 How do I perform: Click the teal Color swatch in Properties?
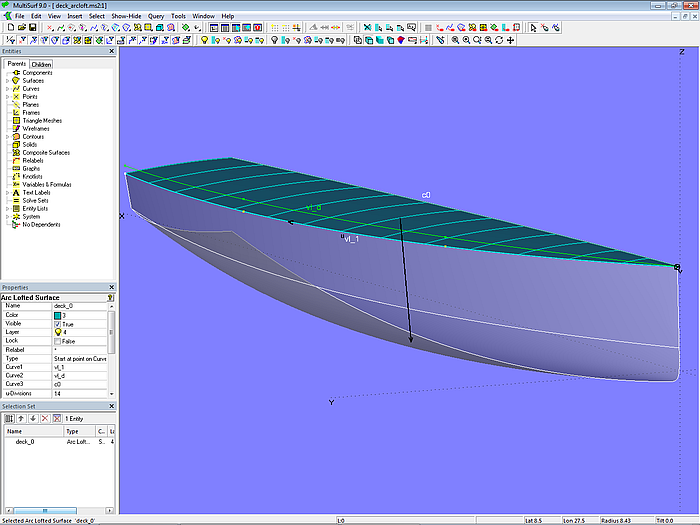pyautogui.click(x=57, y=315)
